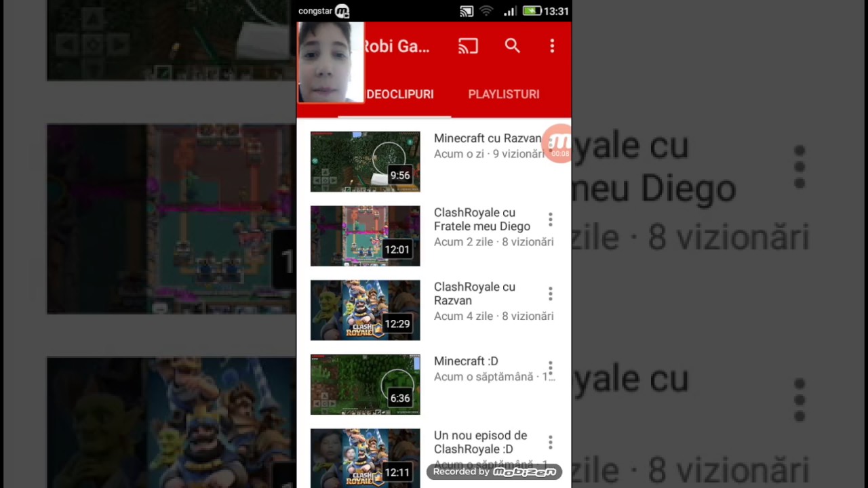This screenshot has width=868, height=488.
Task: Open options for ClashRoyale cu Razvan video
Action: coord(551,293)
